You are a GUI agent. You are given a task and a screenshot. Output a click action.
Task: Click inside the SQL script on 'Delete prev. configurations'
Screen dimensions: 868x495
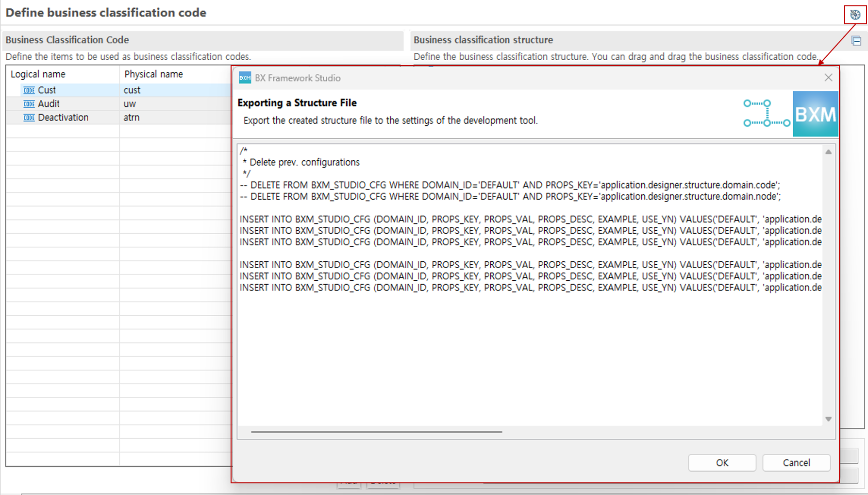click(x=304, y=162)
